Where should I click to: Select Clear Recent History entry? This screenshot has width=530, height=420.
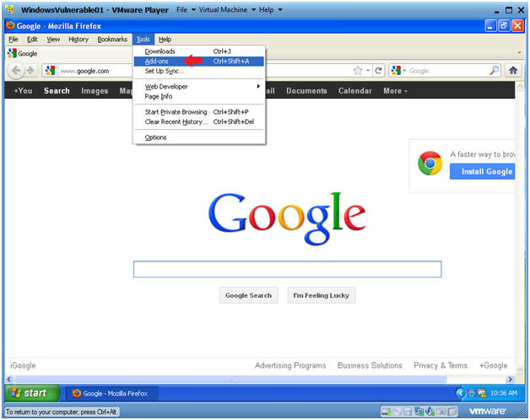[199, 121]
